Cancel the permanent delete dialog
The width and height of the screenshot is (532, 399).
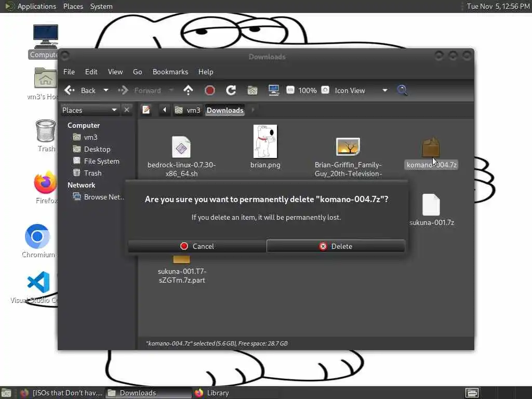coord(197,246)
